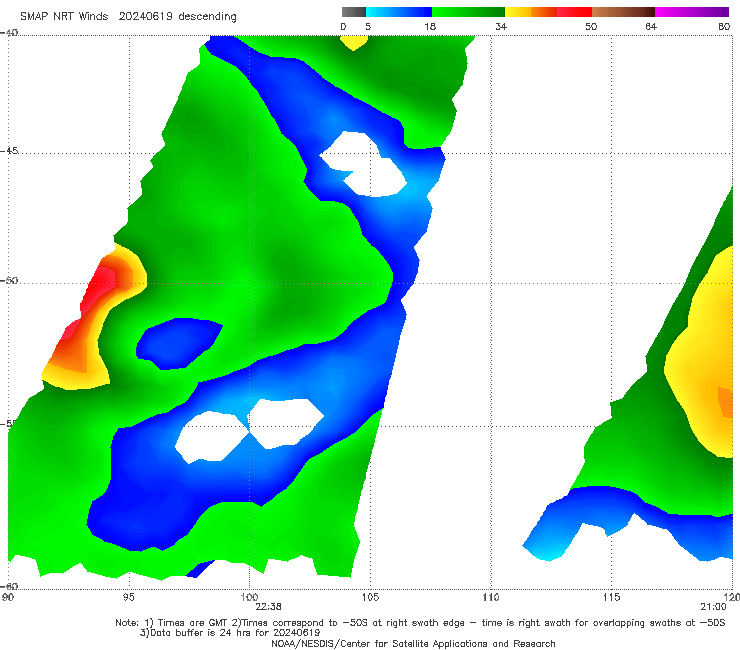Click the color bar label '18'
Screen dimensions: 740x650
pos(430,26)
